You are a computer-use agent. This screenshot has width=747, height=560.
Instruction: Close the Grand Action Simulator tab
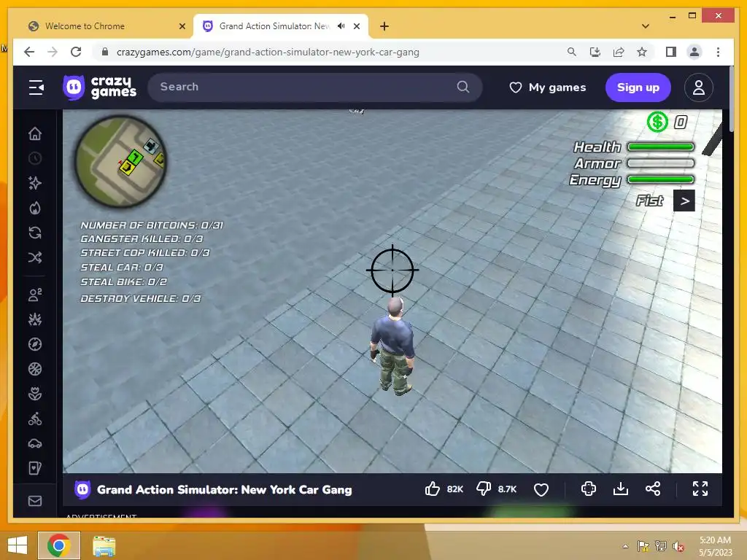point(357,27)
